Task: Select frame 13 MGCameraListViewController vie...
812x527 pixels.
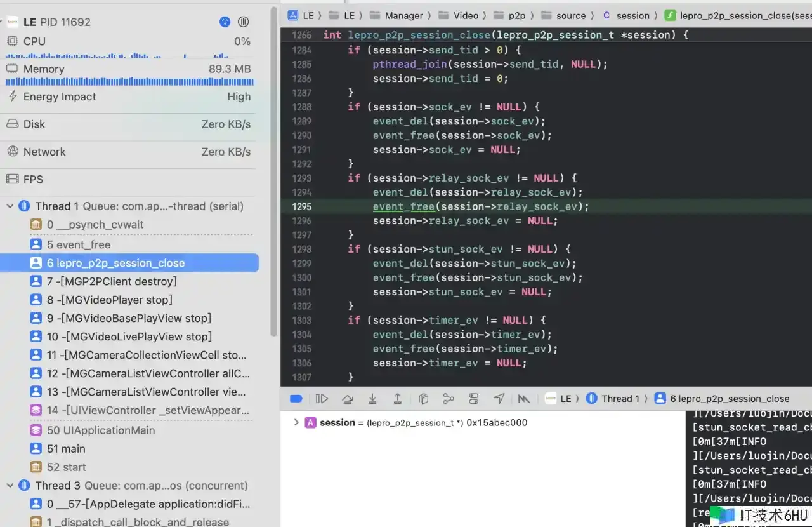Action: click(x=129, y=392)
